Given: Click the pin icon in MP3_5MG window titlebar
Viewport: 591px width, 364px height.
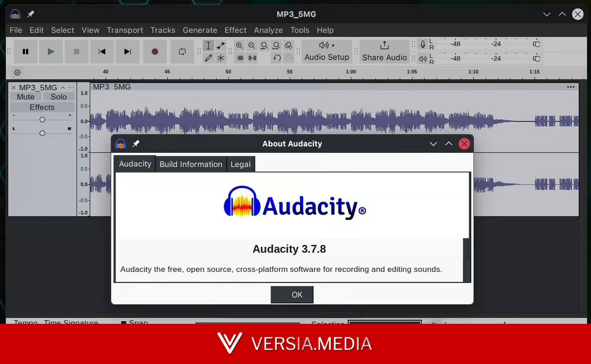Looking at the screenshot, I should (x=31, y=14).
